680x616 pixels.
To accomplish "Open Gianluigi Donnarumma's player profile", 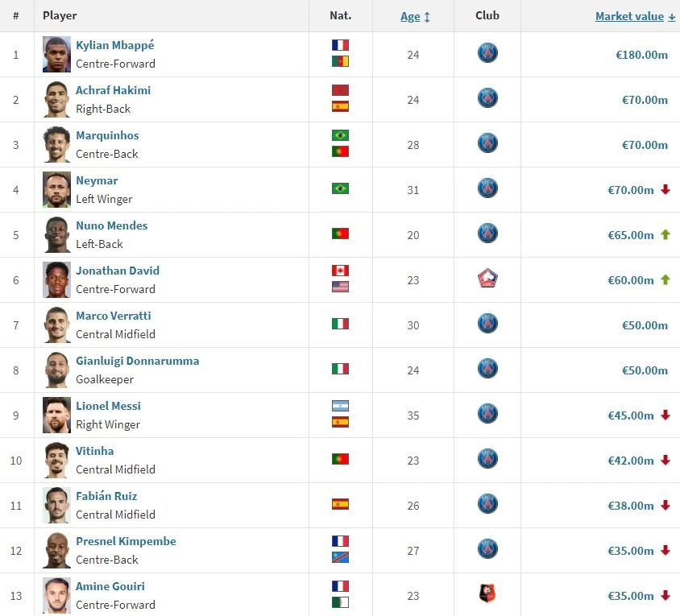I will pyautogui.click(x=137, y=361).
